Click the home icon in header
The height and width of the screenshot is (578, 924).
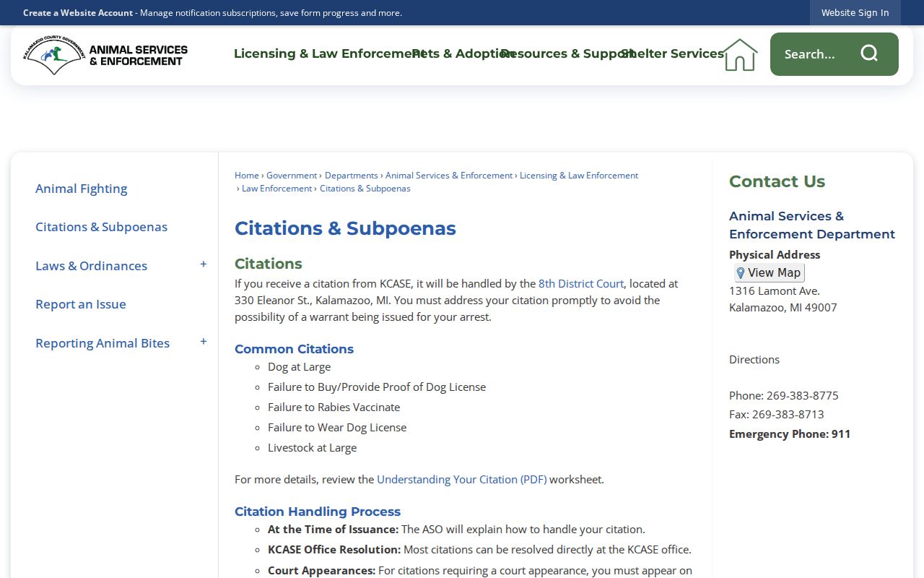coord(740,55)
